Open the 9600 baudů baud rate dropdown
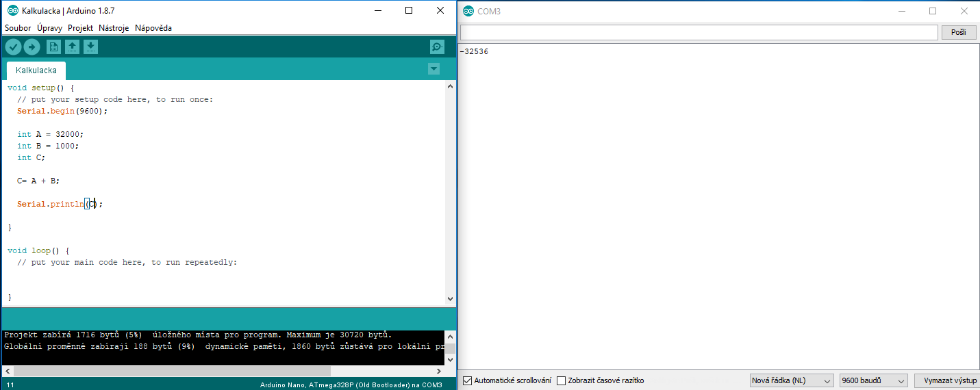This screenshot has width=980, height=390. coord(874,380)
